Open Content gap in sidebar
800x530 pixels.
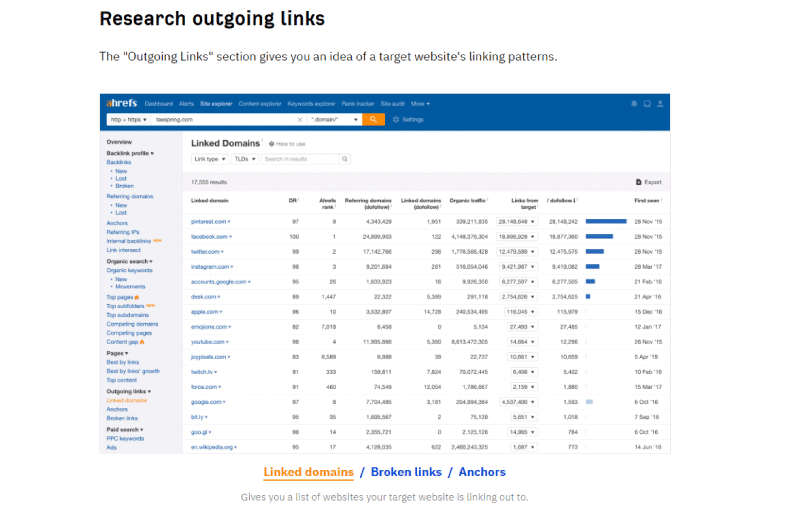click(x=122, y=342)
